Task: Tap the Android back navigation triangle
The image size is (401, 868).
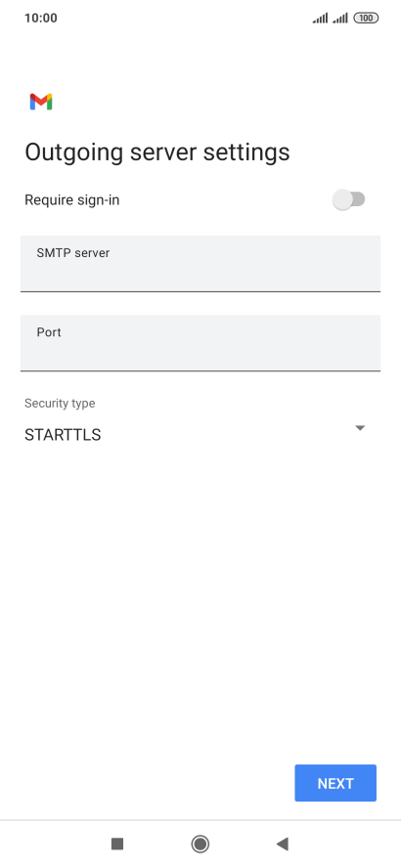Action: pyautogui.click(x=283, y=844)
